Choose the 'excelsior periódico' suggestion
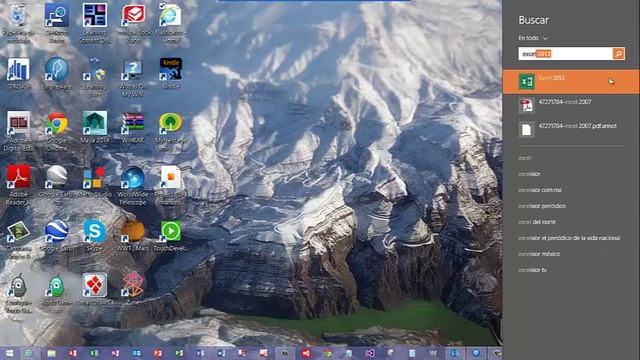The height and width of the screenshot is (360, 640). click(x=542, y=206)
